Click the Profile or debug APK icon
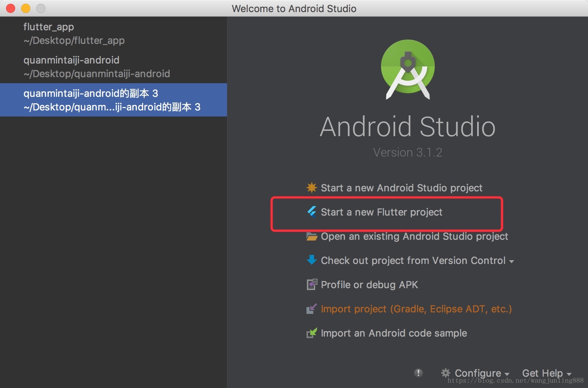This screenshot has height=388, width=588. tap(312, 284)
